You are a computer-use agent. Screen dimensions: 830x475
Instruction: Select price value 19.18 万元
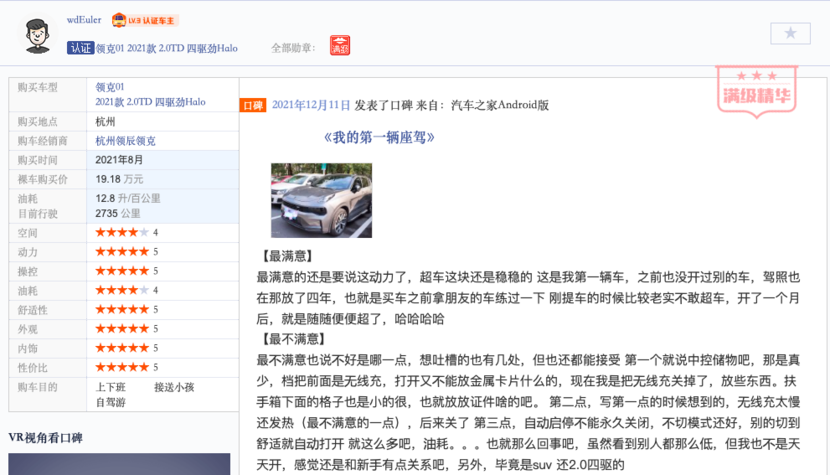(x=119, y=180)
